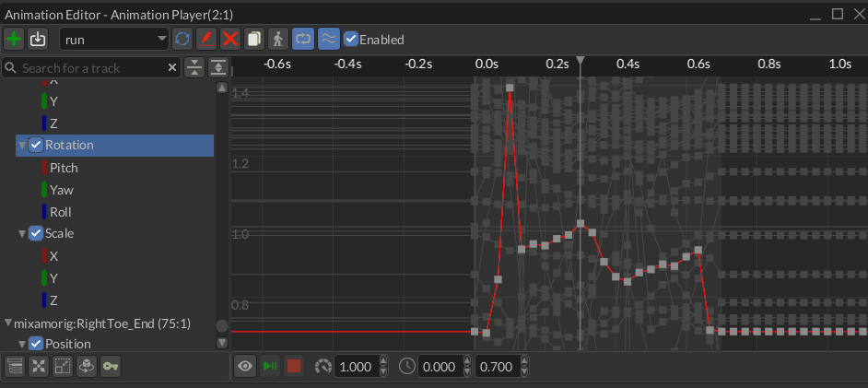Duplicate animation with the copy pages icon
This screenshot has width=868, height=388.
coord(254,39)
